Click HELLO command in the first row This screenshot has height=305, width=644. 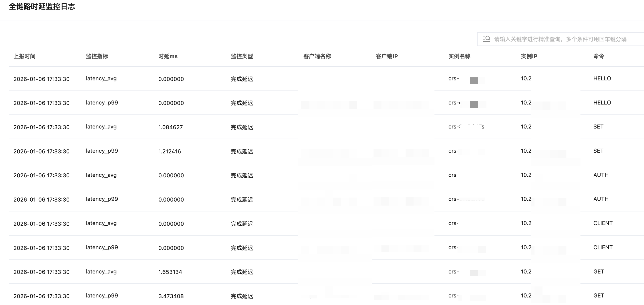coord(602,78)
